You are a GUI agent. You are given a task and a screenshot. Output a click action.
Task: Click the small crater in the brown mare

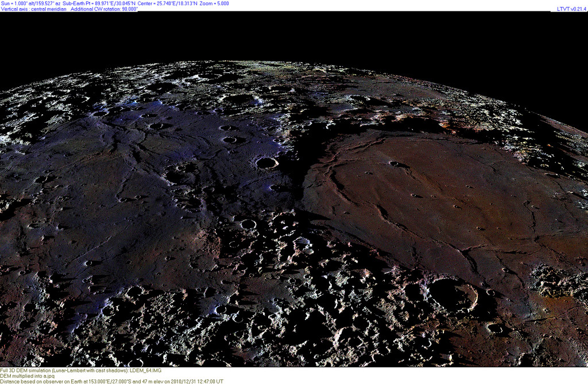pyautogui.click(x=394, y=164)
